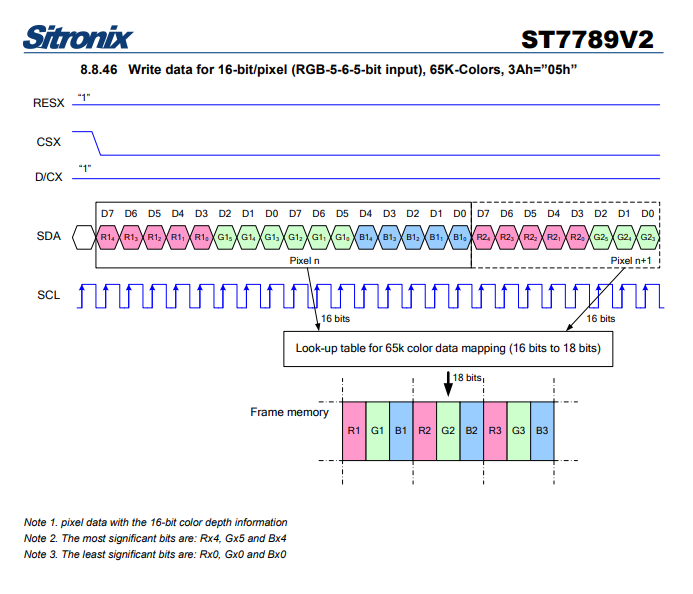Click the "18 bits" arrow label

467,377
